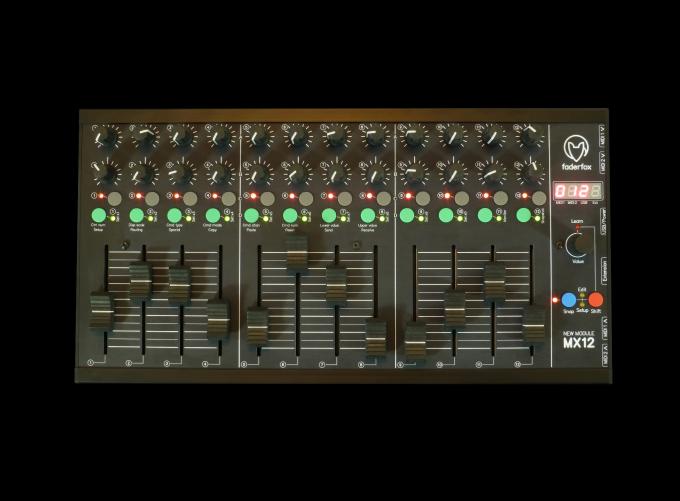Click the faderfox brand name text
This screenshot has height=501, width=680.
(x=576, y=167)
